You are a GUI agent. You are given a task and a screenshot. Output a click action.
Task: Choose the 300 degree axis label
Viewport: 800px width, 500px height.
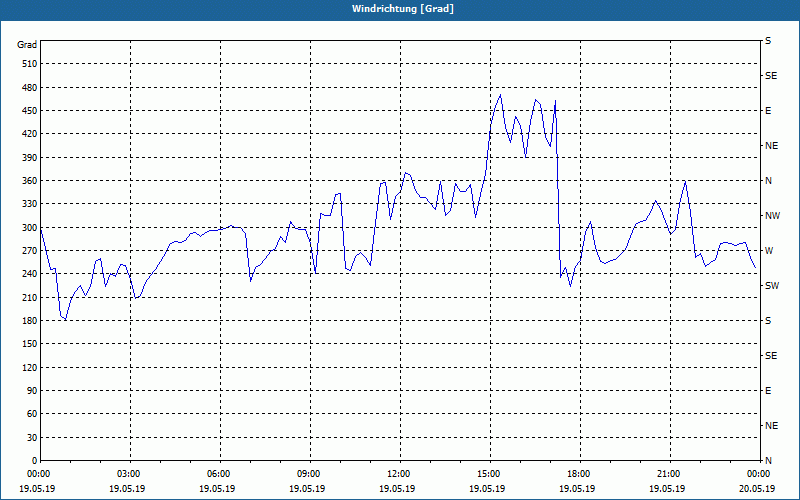(30, 228)
